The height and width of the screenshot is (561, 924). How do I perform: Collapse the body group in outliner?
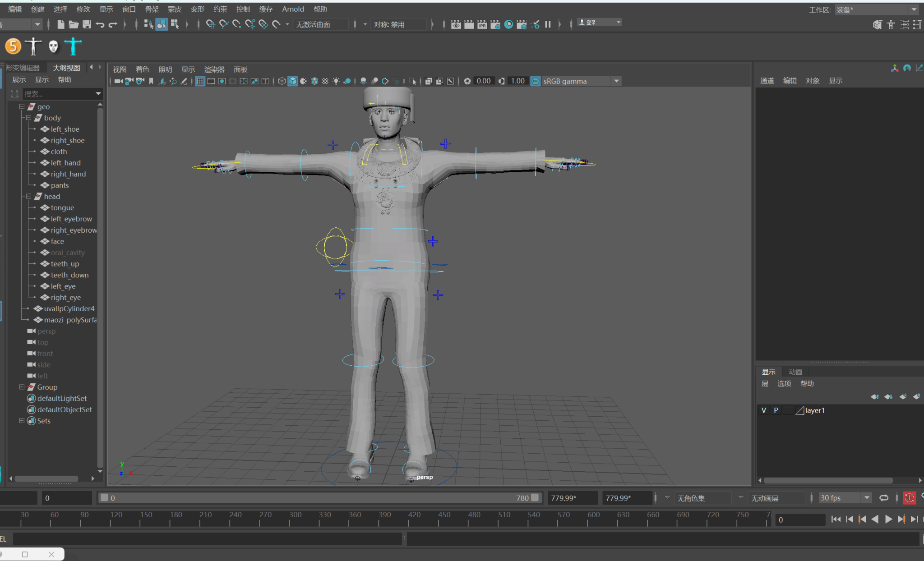coord(28,118)
